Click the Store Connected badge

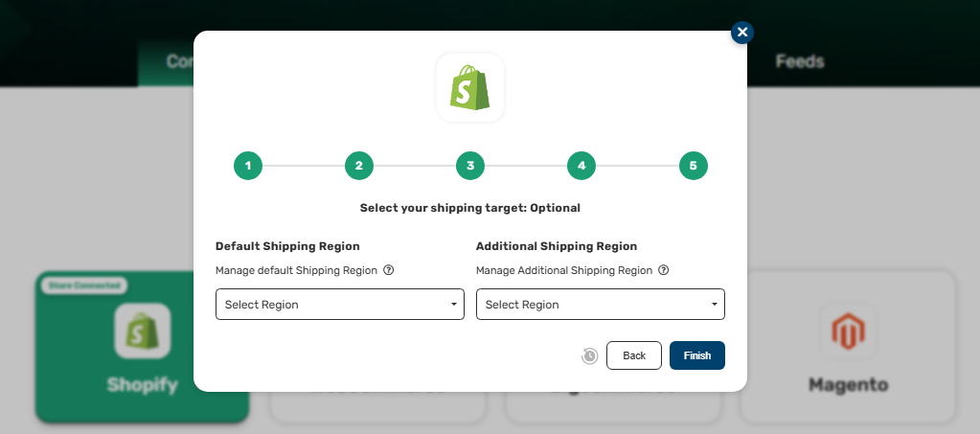tap(83, 286)
